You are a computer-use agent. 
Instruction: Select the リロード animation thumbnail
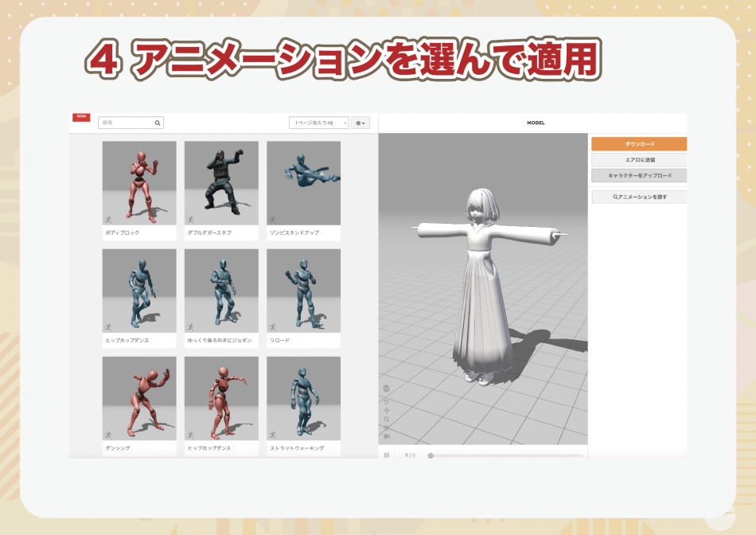point(304,291)
